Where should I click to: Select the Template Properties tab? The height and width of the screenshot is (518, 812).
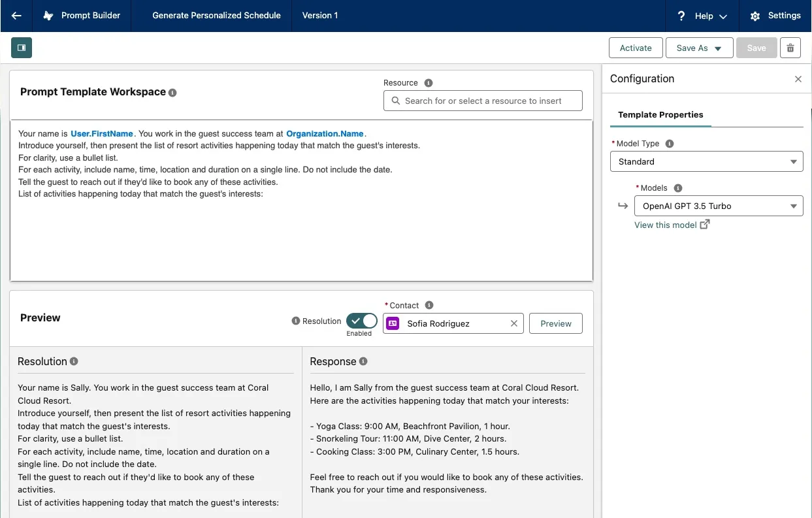pyautogui.click(x=660, y=115)
